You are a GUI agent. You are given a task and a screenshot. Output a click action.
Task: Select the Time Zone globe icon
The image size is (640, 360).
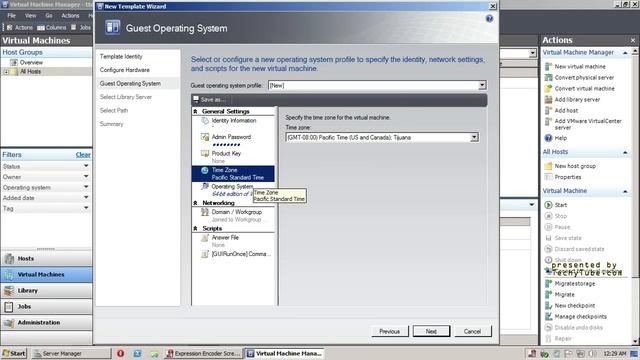(x=204, y=170)
